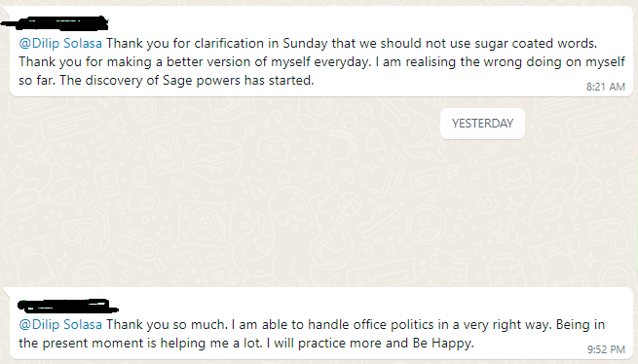The image size is (638, 364).
Task: Click the YESTERDAY date badge
Action: coord(482,124)
